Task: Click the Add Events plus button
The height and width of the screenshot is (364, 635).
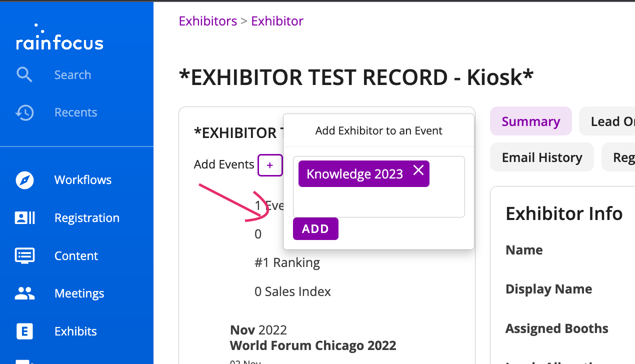Action: click(x=270, y=165)
